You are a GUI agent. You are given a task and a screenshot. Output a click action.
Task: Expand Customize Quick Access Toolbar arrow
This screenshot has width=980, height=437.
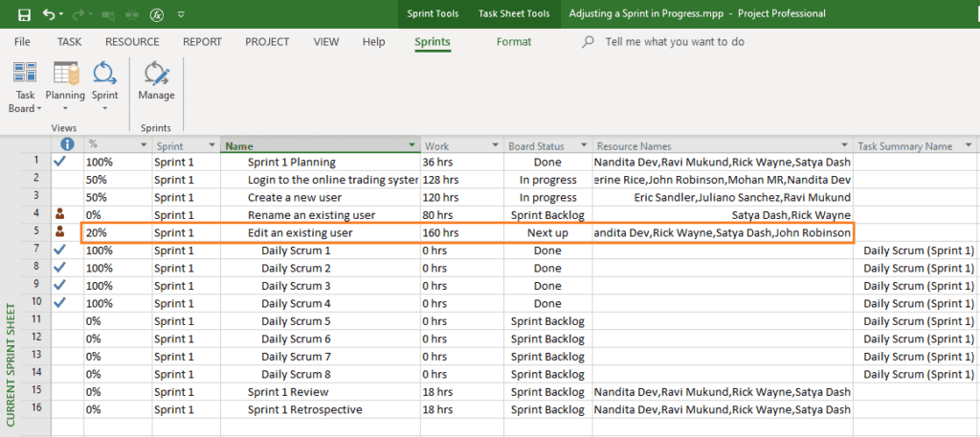[x=181, y=14]
